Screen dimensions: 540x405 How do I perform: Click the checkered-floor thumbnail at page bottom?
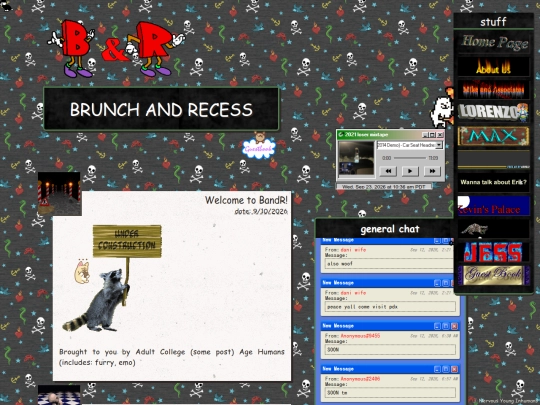pos(59,395)
